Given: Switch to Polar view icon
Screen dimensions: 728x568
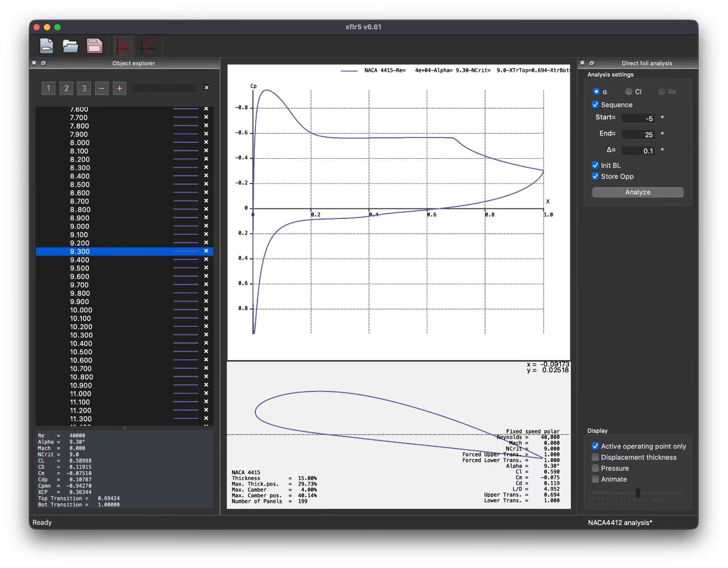Looking at the screenshot, I should [x=148, y=47].
